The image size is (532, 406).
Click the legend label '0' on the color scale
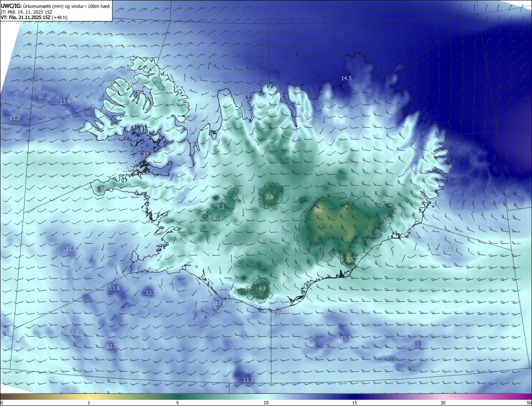[2, 403]
